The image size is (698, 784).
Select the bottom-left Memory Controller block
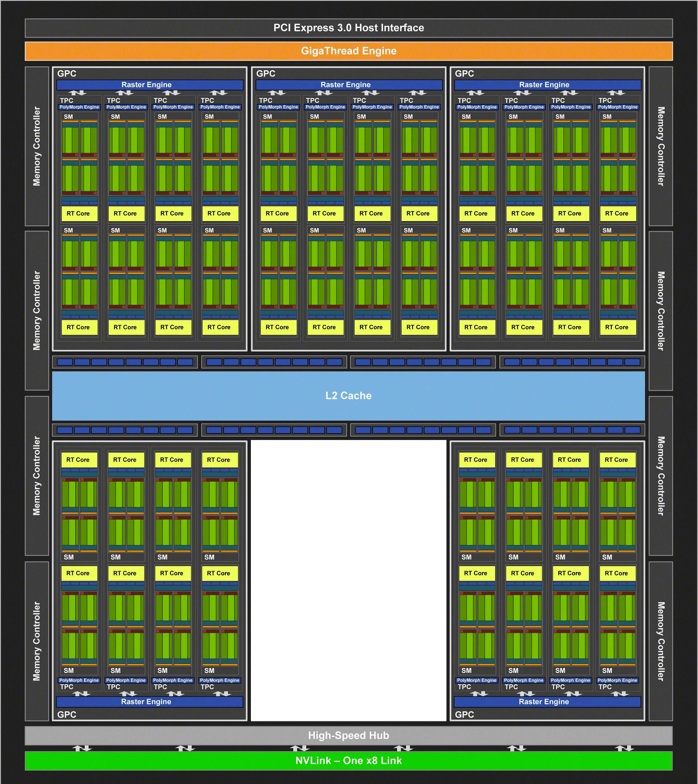37,641
